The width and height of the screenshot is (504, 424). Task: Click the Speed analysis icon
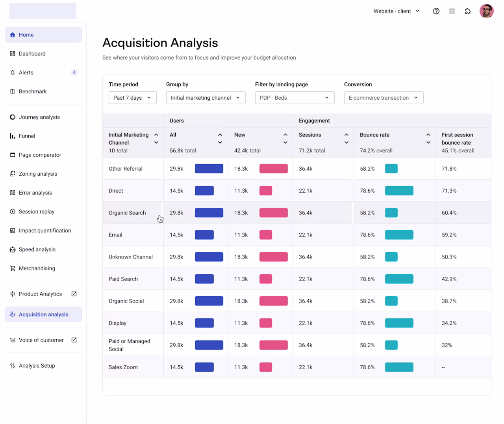[13, 249]
